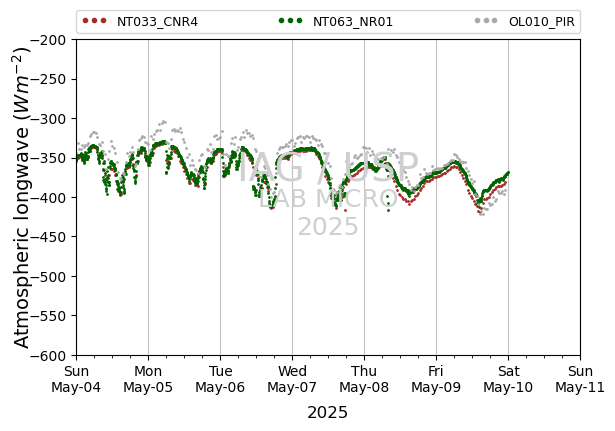
Task: Click the red NT033_CNR4 legend marker
Action: (x=95, y=21)
